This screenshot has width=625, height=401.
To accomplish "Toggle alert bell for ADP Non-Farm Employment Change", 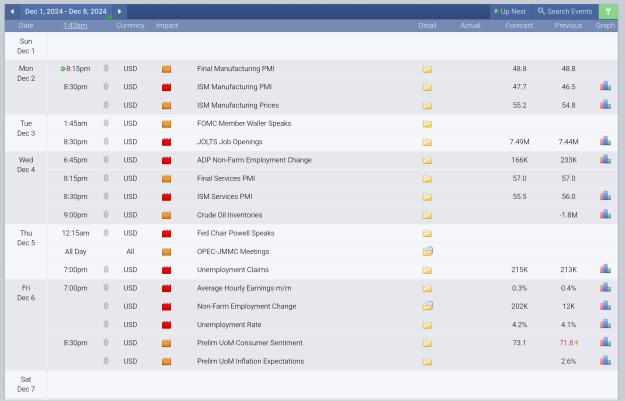I will [x=106, y=160].
